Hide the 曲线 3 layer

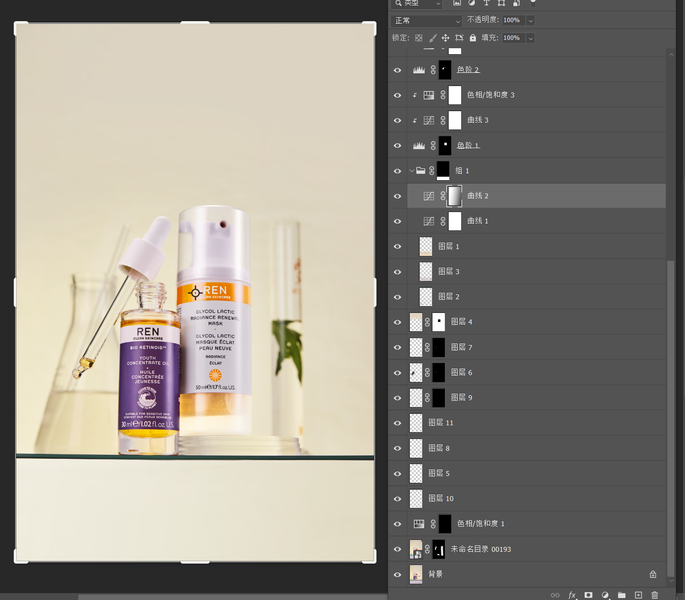pyautogui.click(x=397, y=120)
